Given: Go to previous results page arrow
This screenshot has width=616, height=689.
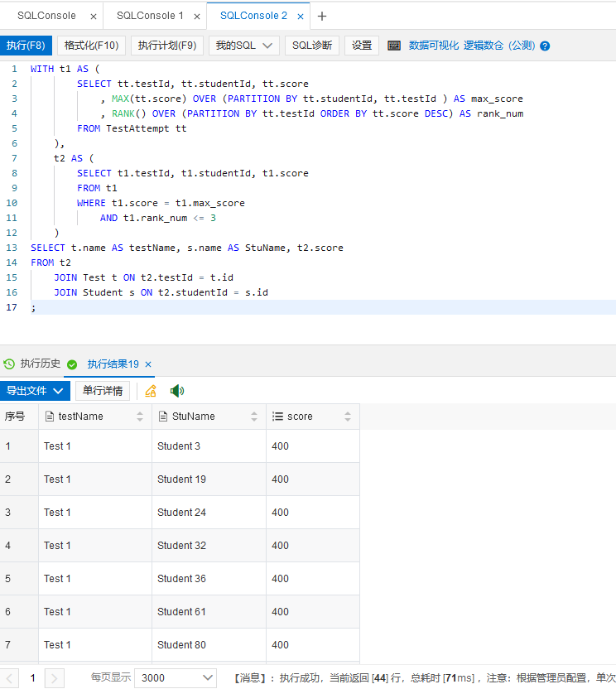Looking at the screenshot, I should click(9, 677).
